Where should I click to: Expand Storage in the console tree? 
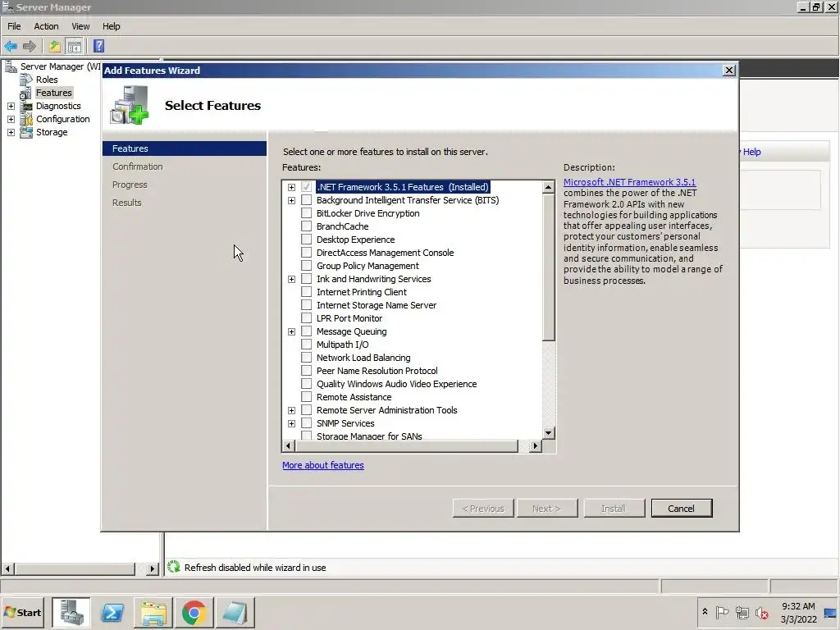(x=11, y=132)
